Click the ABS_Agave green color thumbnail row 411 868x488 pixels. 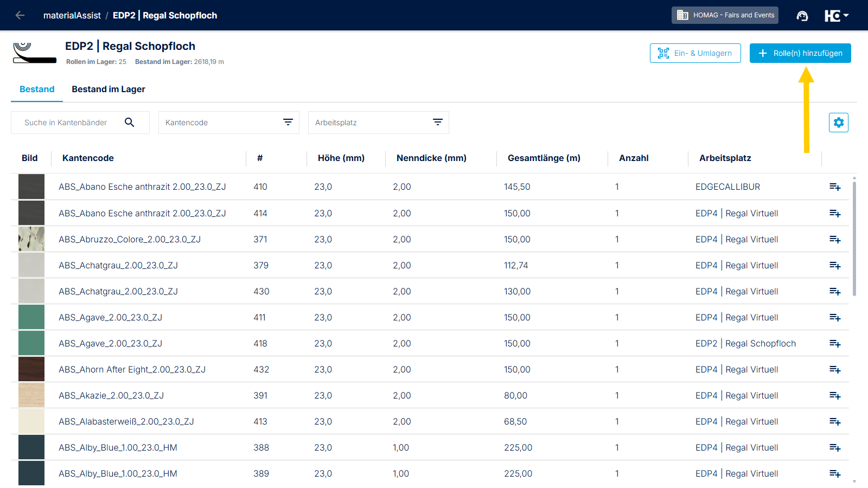point(31,317)
